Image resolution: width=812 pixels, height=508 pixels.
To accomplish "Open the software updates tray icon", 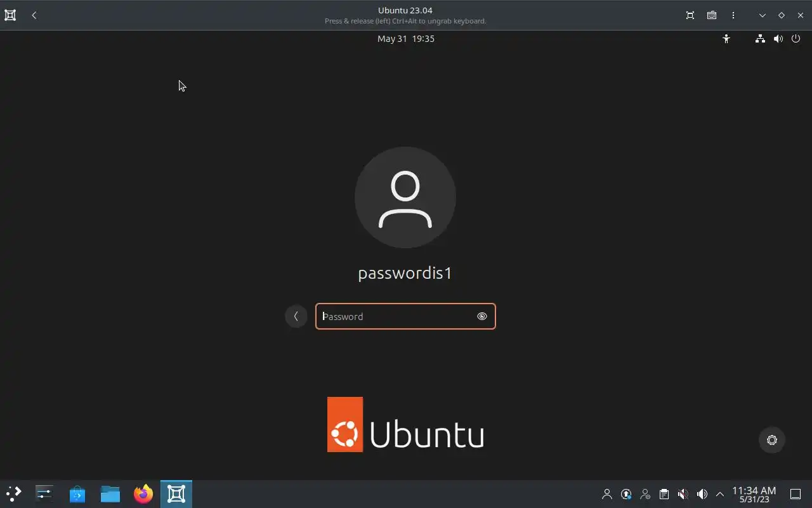I will click(x=626, y=494).
